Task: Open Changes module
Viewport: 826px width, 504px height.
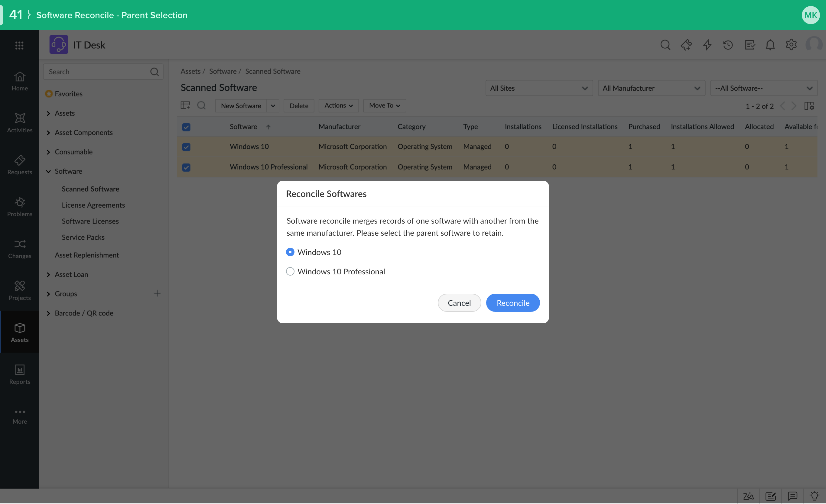Action: 19,249
